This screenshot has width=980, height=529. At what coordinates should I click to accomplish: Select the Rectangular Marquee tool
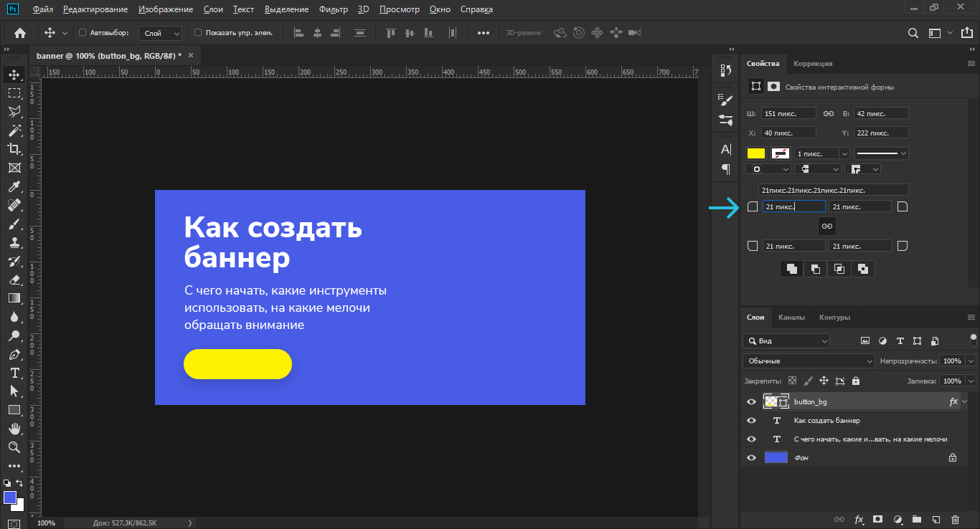14,93
